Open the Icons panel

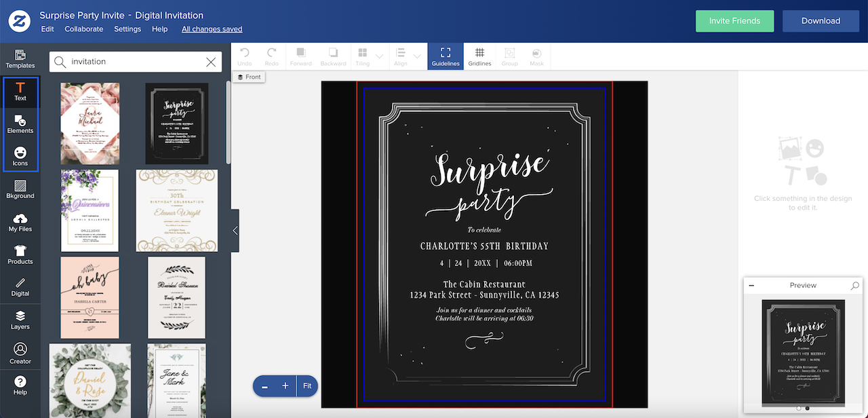coord(20,156)
